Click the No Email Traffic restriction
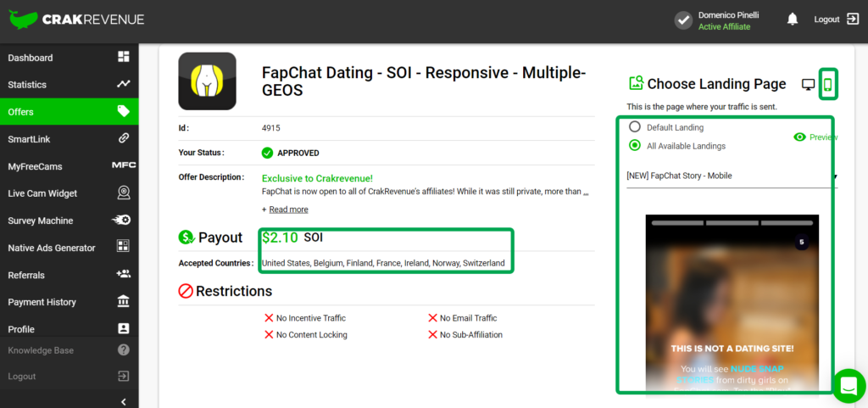This screenshot has height=408, width=868. pyautogui.click(x=463, y=318)
